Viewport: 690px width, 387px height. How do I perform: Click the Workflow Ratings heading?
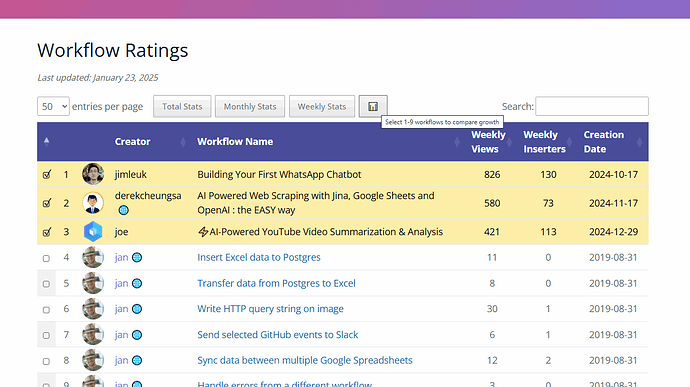tap(113, 50)
